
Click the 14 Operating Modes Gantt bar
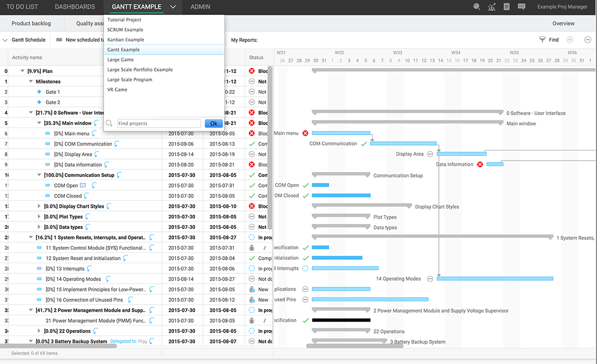495,279
